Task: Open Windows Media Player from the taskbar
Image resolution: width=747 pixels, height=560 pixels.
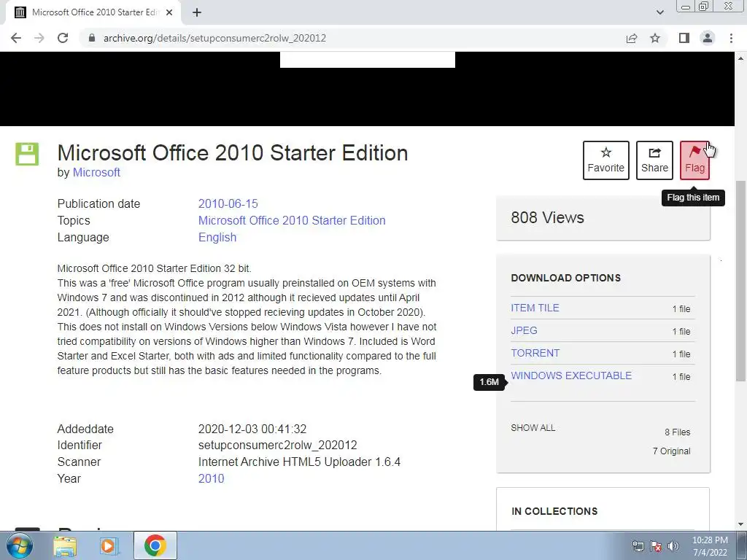Action: [x=109, y=545]
